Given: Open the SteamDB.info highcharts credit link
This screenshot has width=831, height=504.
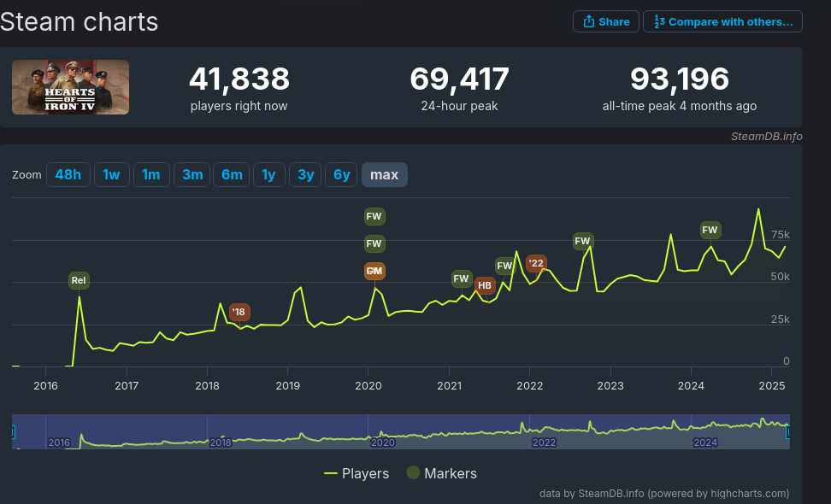Looking at the screenshot, I should [x=664, y=494].
